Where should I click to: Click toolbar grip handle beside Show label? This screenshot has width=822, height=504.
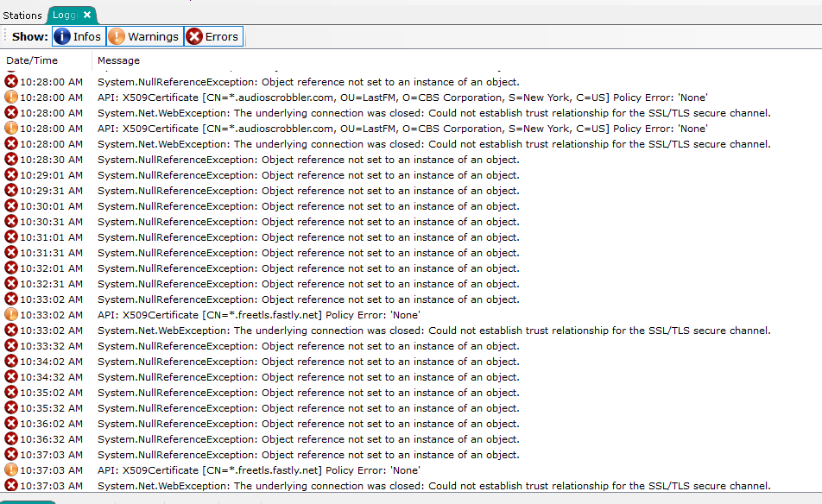point(5,36)
